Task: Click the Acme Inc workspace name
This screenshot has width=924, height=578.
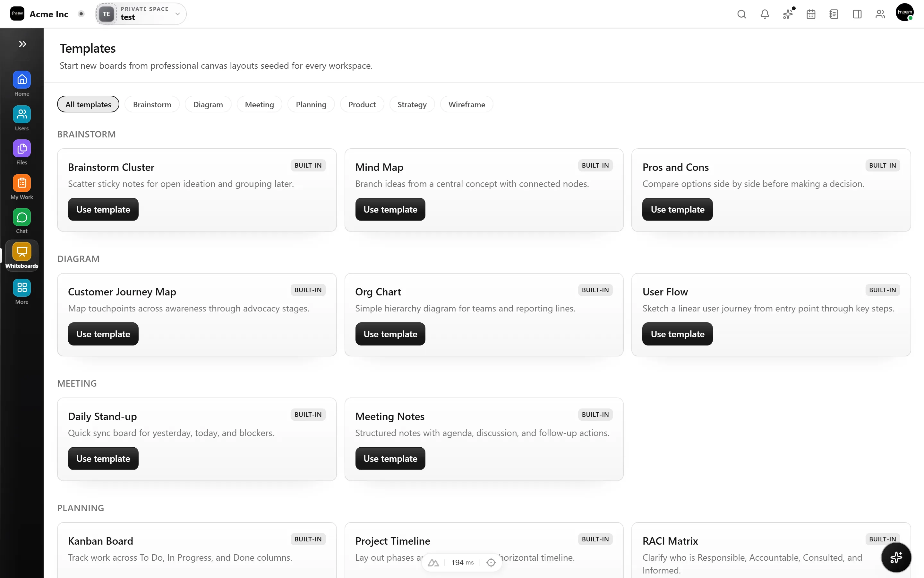Action: [49, 14]
